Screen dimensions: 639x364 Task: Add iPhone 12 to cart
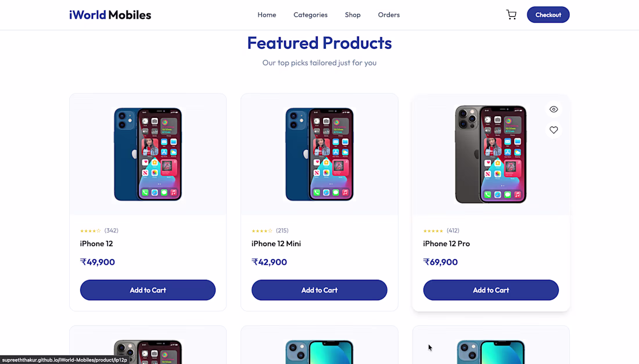[x=148, y=290]
